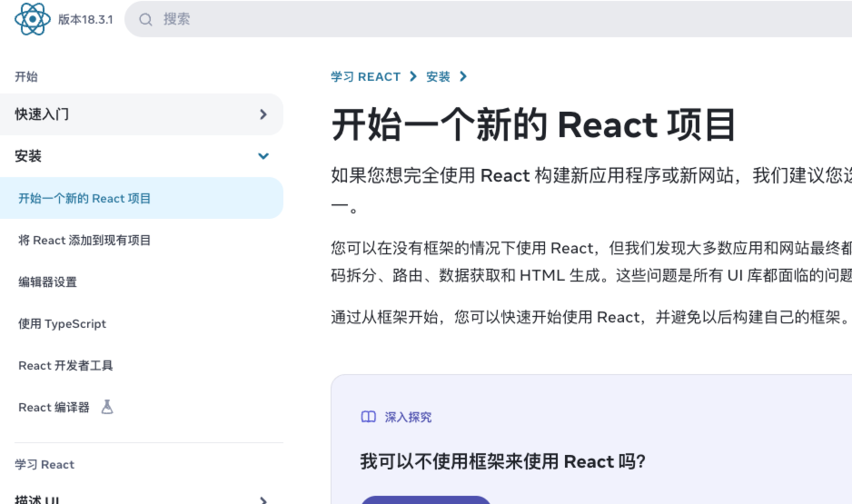Click page title 开始一个新的 React 项目
852x504 pixels.
click(x=533, y=125)
